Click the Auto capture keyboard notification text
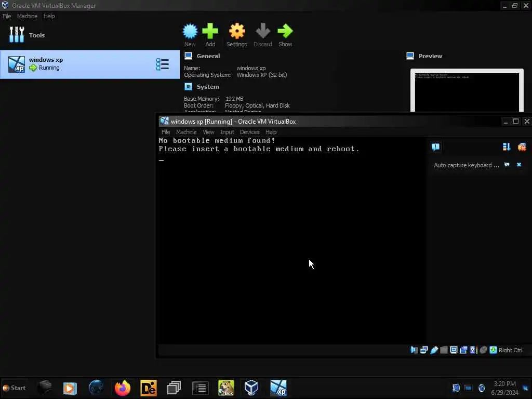The image size is (532, 399). click(x=466, y=165)
